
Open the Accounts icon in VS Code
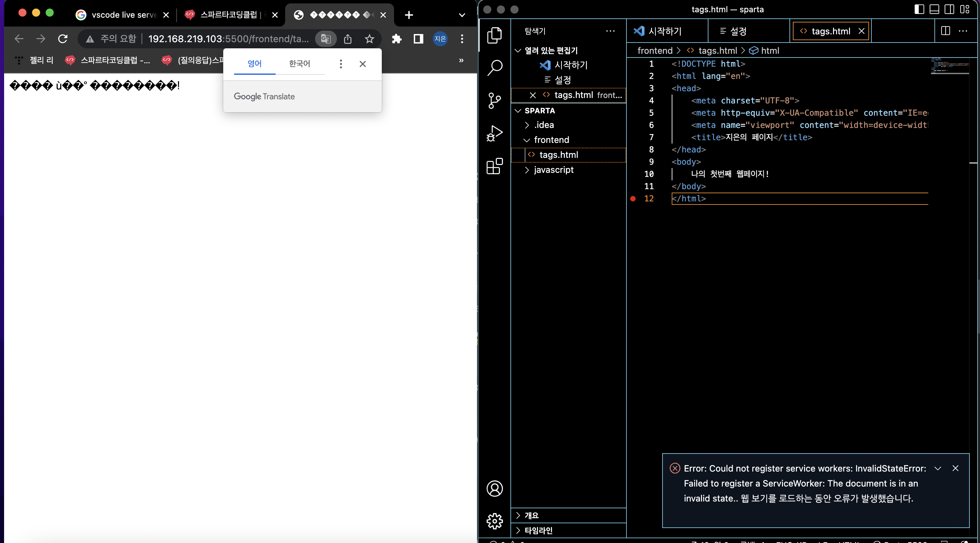pyautogui.click(x=494, y=489)
